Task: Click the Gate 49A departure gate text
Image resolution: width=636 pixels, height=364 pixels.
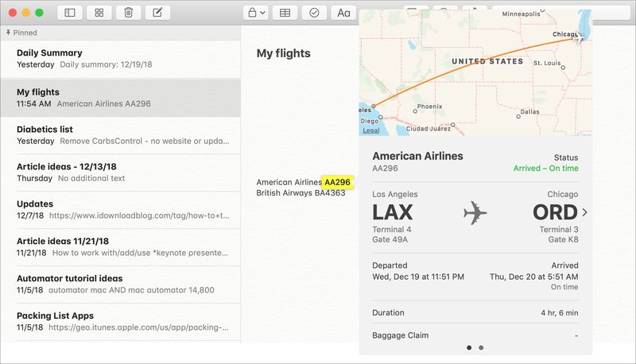Action: click(x=390, y=239)
